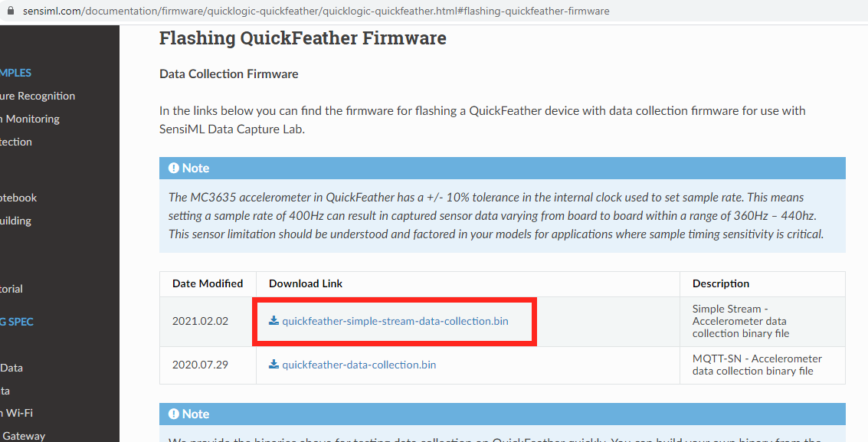
Task: Expand the EXAMPLES sidebar section heading
Action: (15, 73)
